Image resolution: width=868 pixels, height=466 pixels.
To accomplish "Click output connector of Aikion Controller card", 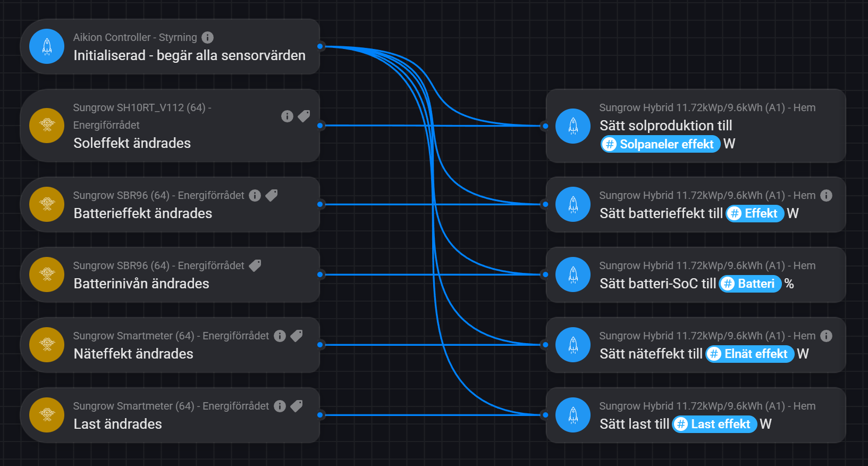I will [320, 46].
